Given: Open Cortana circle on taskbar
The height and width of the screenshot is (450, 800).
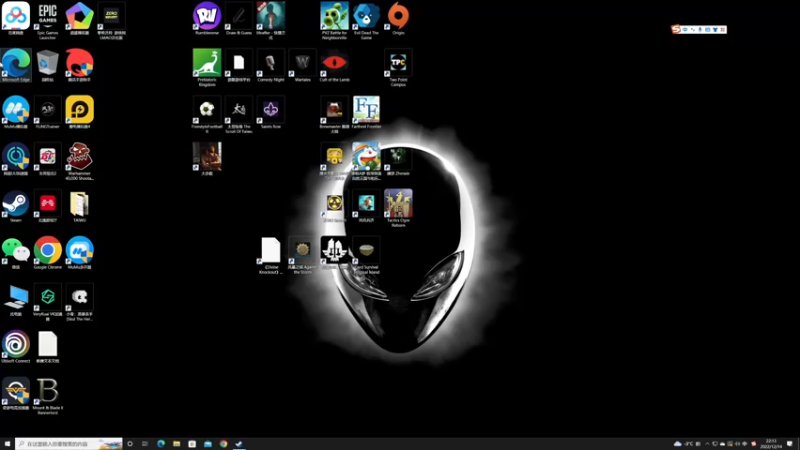Looking at the screenshot, I should [130, 444].
